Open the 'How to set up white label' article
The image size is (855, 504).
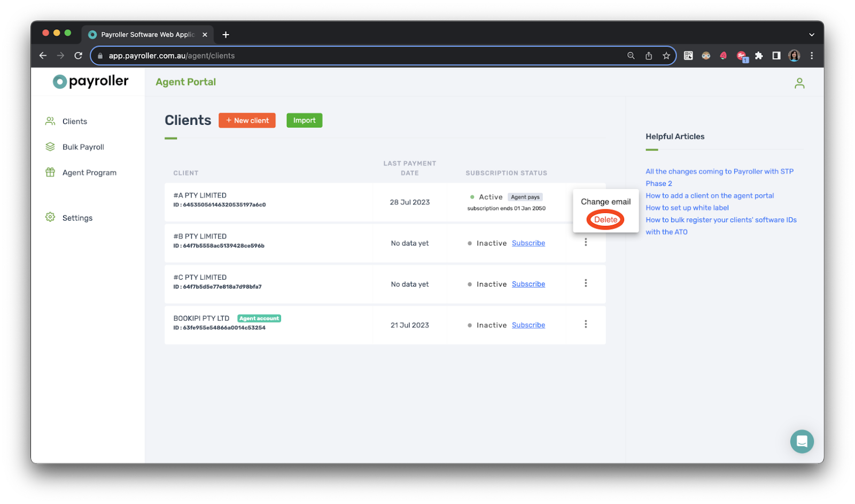coord(687,208)
